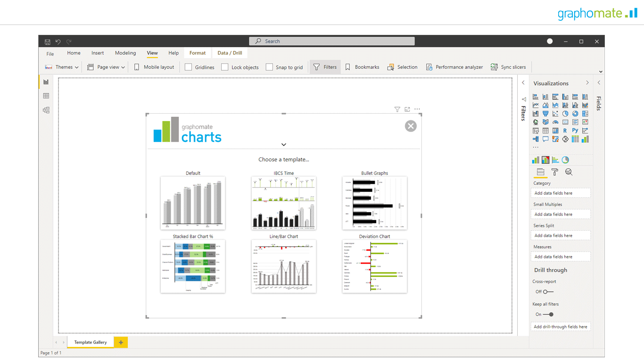Open the Fields well tab icon

540,172
